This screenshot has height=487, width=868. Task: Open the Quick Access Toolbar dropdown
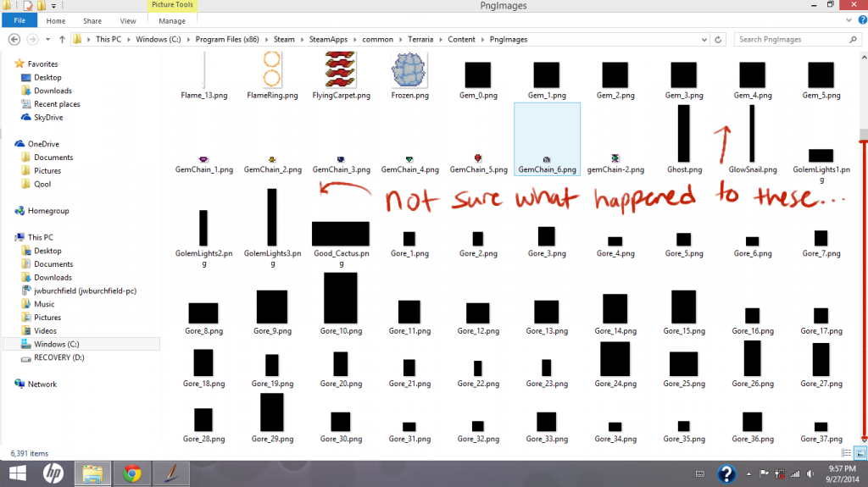coord(53,6)
